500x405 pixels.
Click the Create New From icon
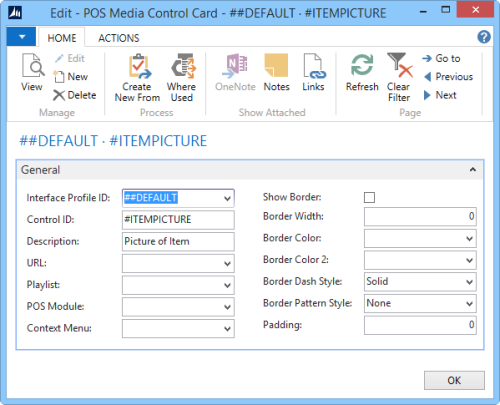click(x=140, y=66)
